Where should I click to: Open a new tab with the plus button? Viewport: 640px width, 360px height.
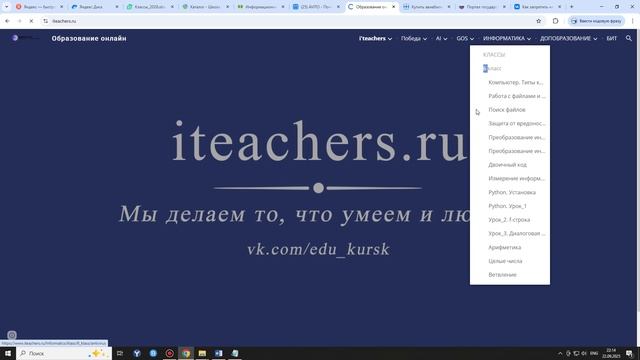coord(571,7)
